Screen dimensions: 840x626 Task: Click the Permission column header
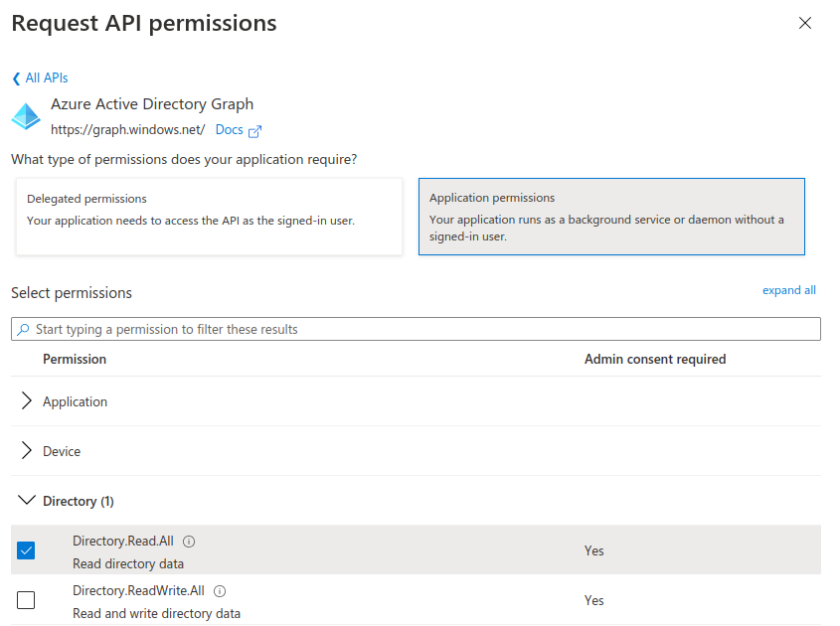pos(75,359)
